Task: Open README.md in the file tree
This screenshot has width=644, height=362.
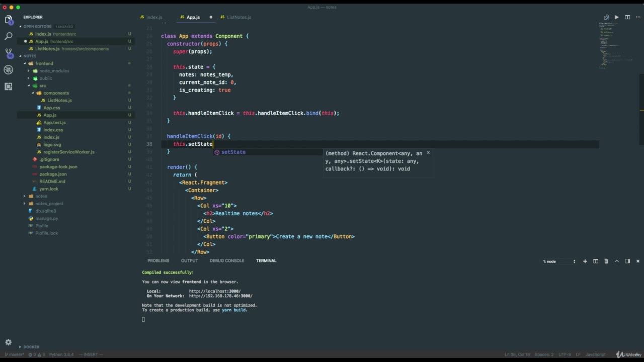Action: (x=52, y=182)
